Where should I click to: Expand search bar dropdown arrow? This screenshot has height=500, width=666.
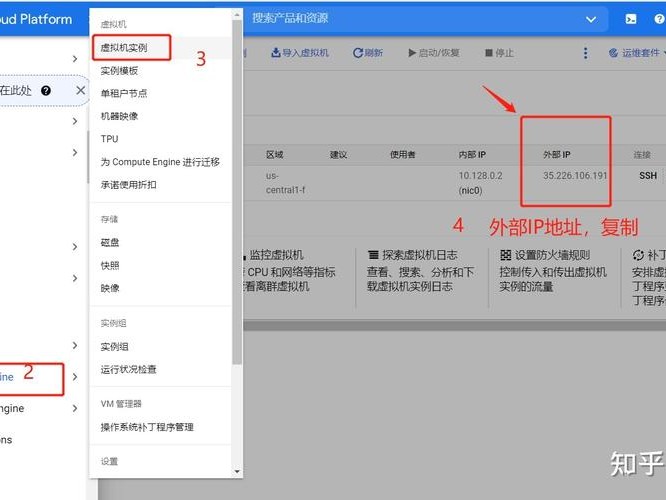(591, 20)
